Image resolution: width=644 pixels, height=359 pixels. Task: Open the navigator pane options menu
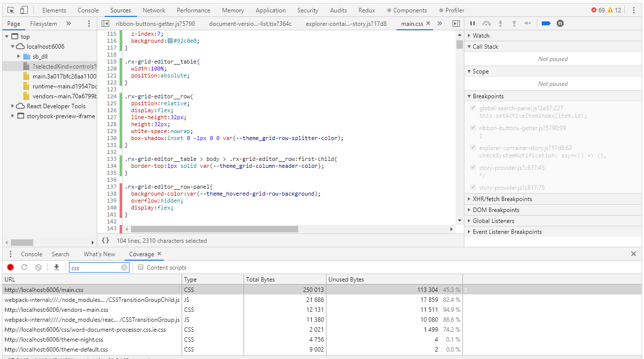pyautogui.click(x=89, y=23)
